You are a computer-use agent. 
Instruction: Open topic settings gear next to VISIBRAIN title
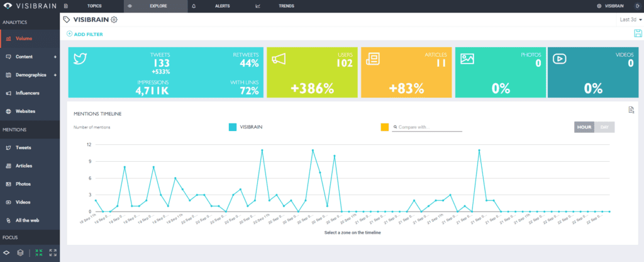[x=114, y=20]
